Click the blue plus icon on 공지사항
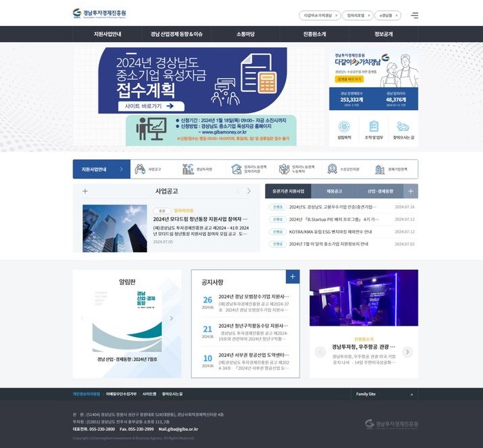The height and width of the screenshot is (448, 483). tap(293, 276)
